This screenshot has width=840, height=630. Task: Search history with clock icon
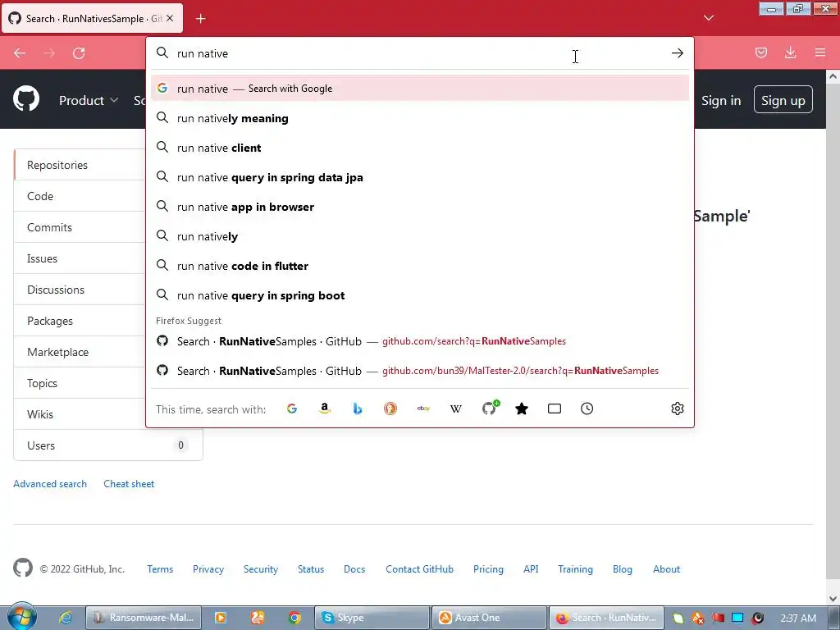tap(587, 409)
